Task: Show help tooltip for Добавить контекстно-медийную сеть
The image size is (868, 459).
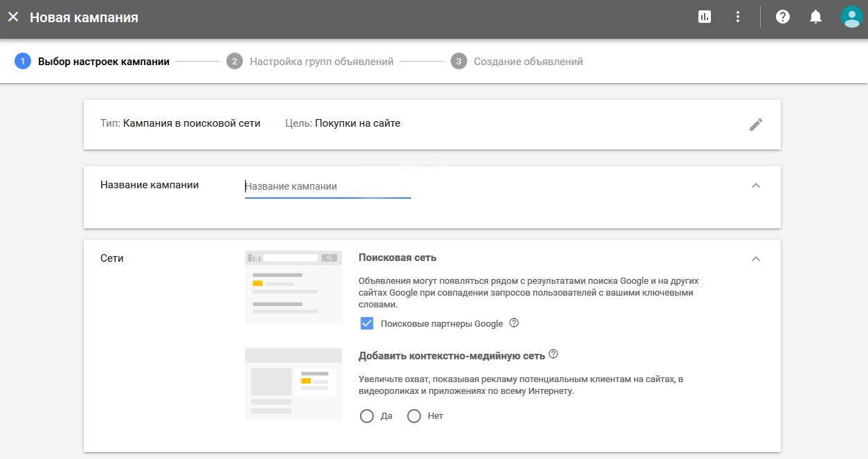Action: coord(553,354)
